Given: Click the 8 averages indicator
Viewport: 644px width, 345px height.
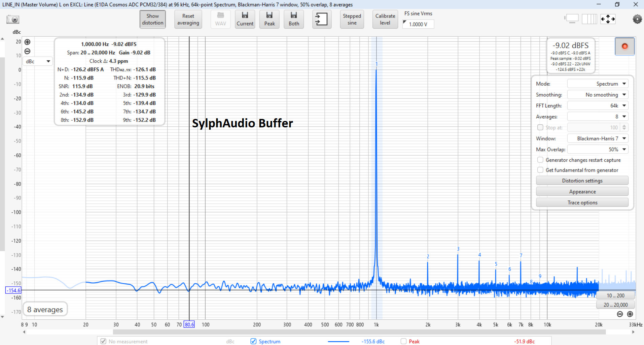Looking at the screenshot, I should pos(45,309).
